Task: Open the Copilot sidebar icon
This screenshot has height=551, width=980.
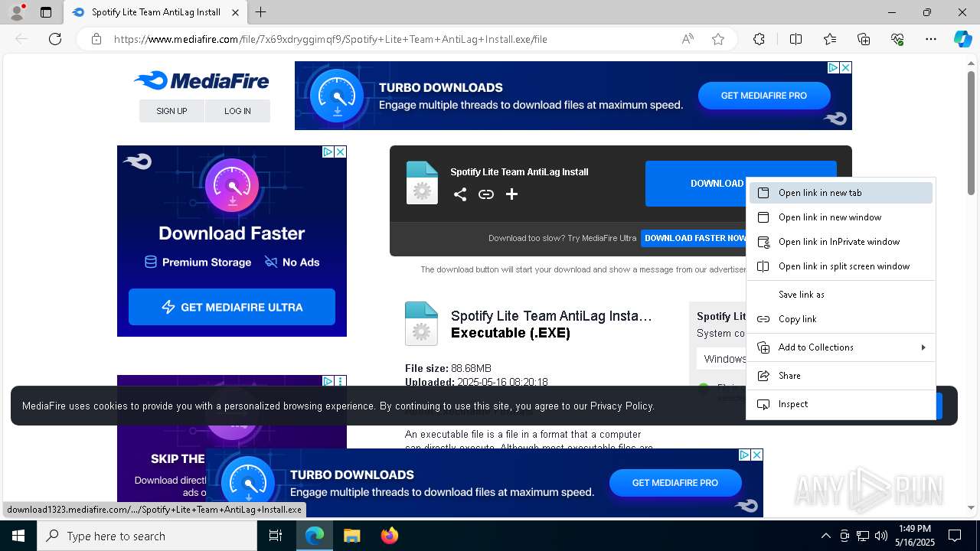Action: pos(962,39)
